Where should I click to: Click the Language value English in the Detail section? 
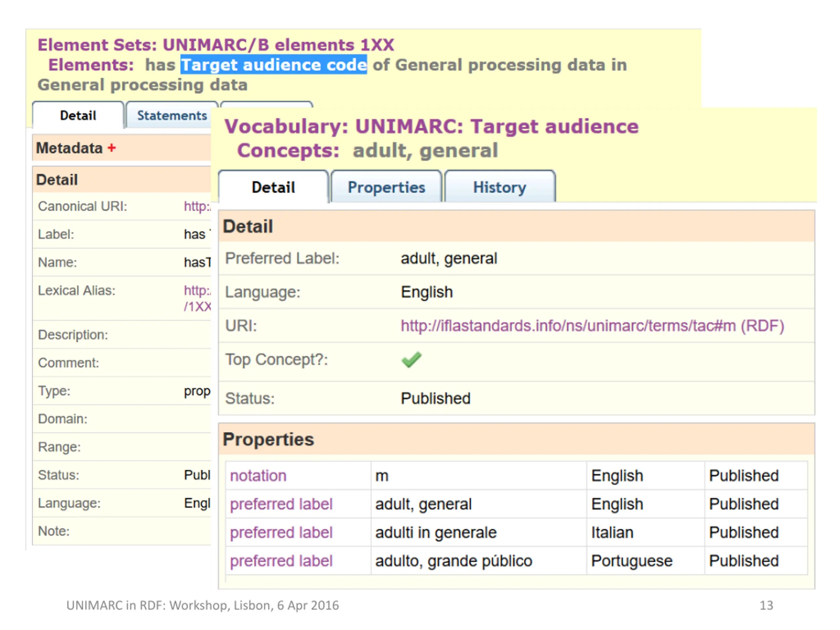pyautogui.click(x=427, y=292)
